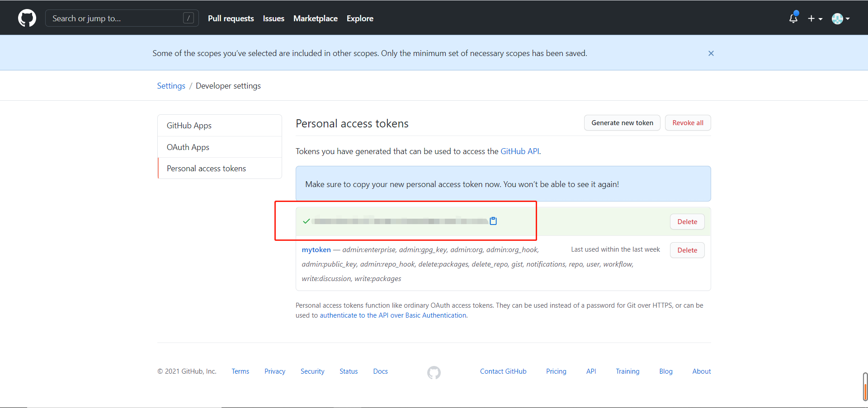Screen dimensions: 868x408
Task: Open the API Basic Authentication link
Action: pyautogui.click(x=393, y=315)
